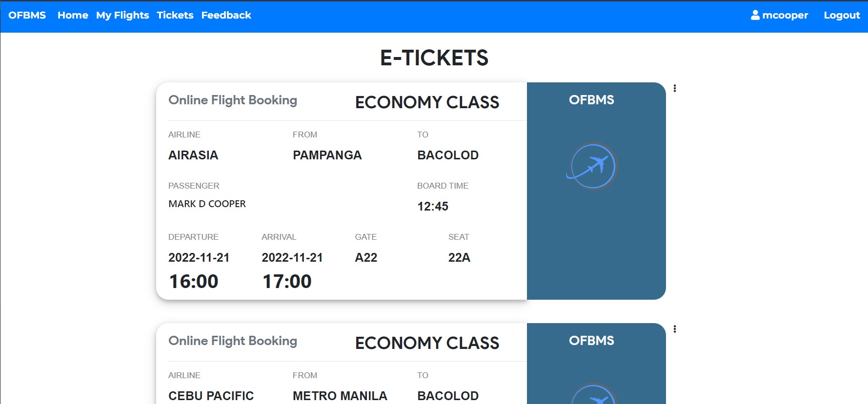
Task: Click the mcooper username link
Action: tap(785, 15)
